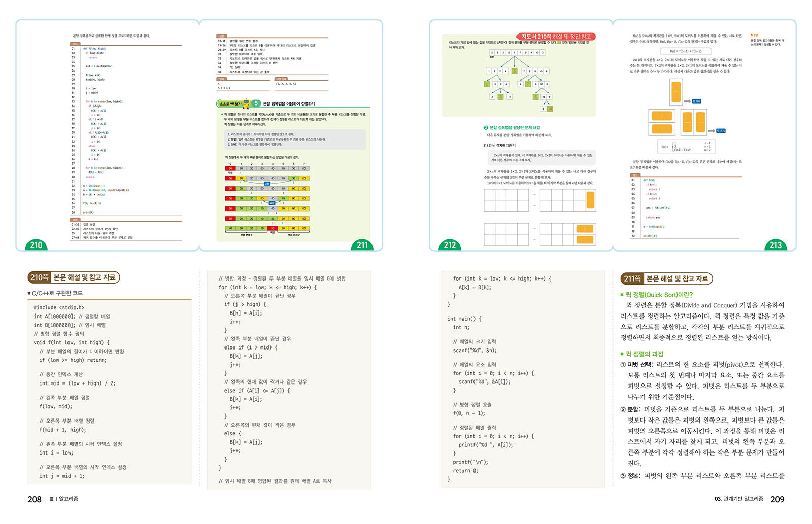Click the '② 분할' step label
Image resolution: width=812 pixels, height=524 pixels.
click(630, 409)
